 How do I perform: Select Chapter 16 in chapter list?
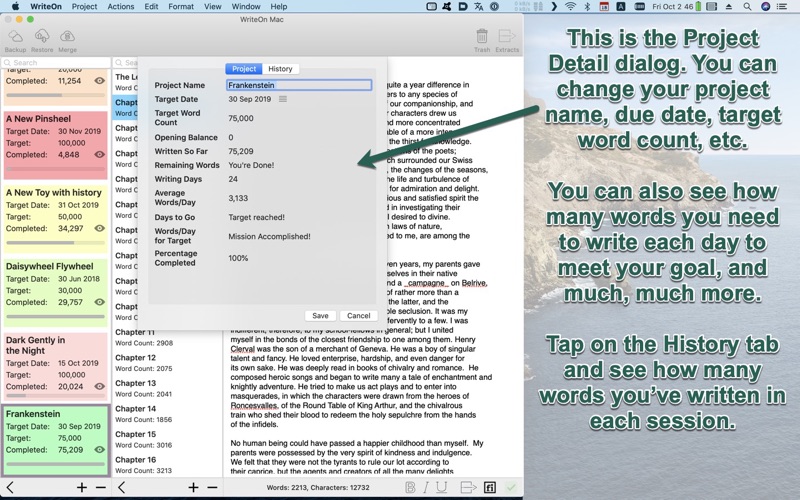[167, 465]
